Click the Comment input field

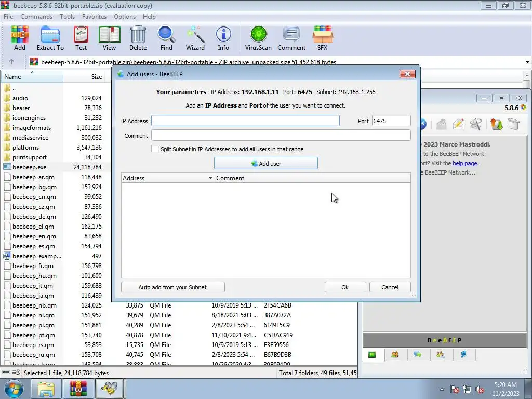[x=281, y=136]
